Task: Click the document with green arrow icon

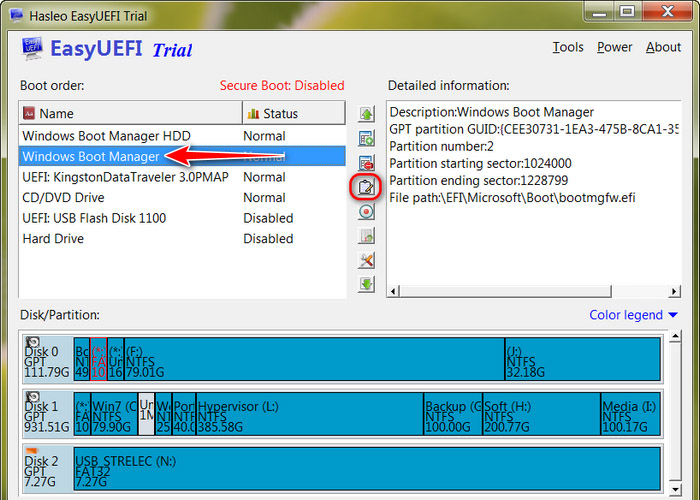Action: tap(366, 236)
